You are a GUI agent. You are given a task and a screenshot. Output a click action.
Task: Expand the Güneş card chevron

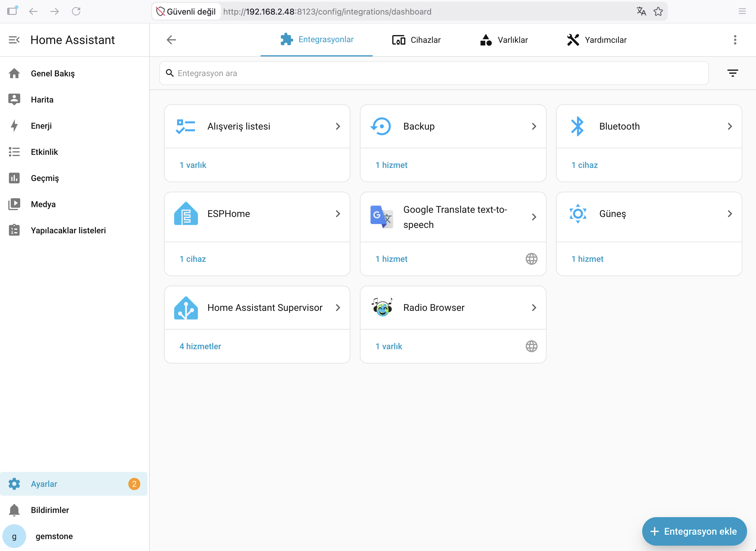click(730, 213)
